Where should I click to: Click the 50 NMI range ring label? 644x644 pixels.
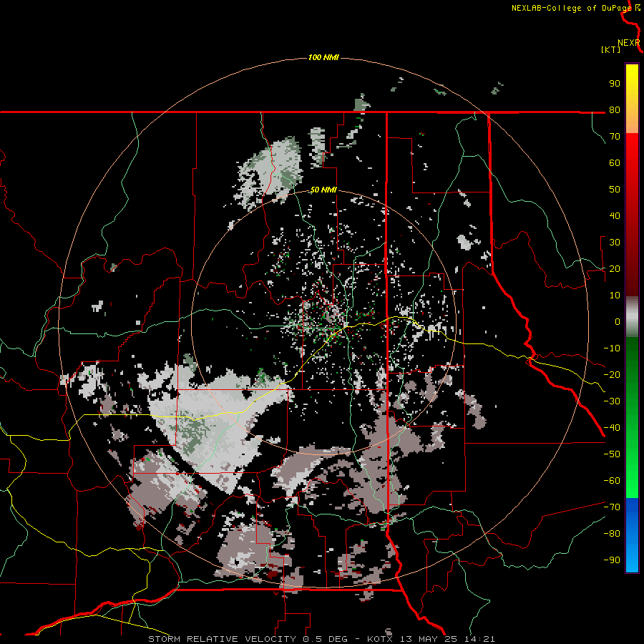click(x=323, y=190)
